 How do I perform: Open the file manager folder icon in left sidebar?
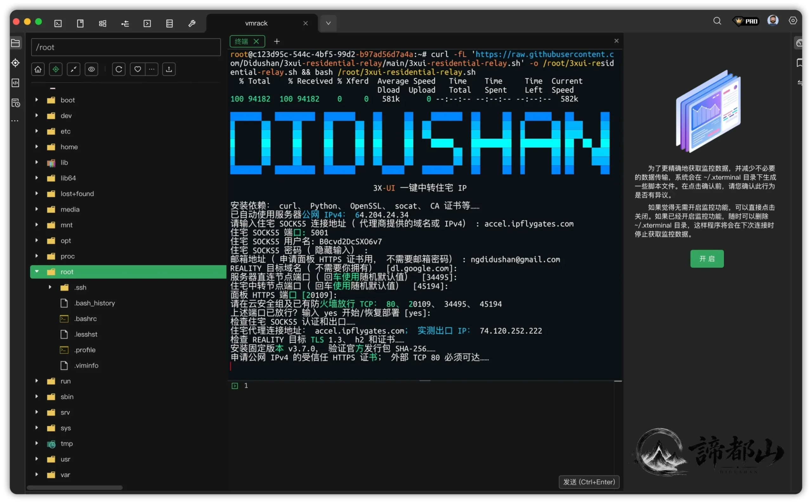coord(16,43)
